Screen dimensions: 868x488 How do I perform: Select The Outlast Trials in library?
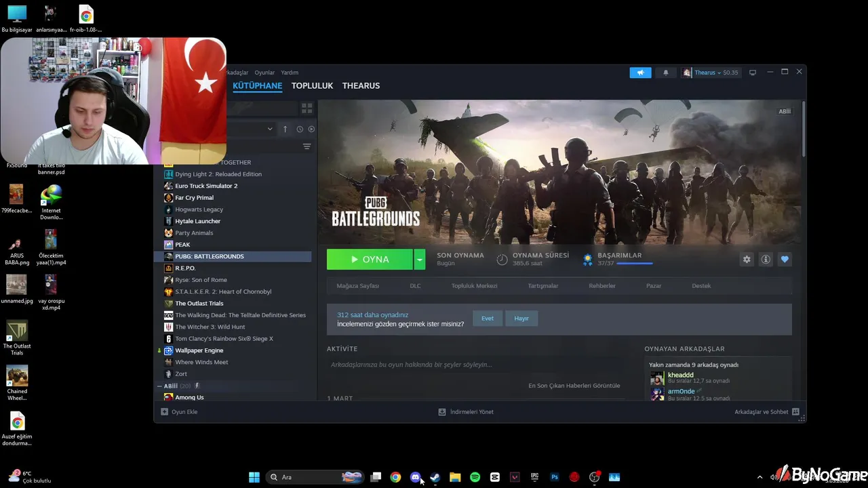(x=199, y=304)
